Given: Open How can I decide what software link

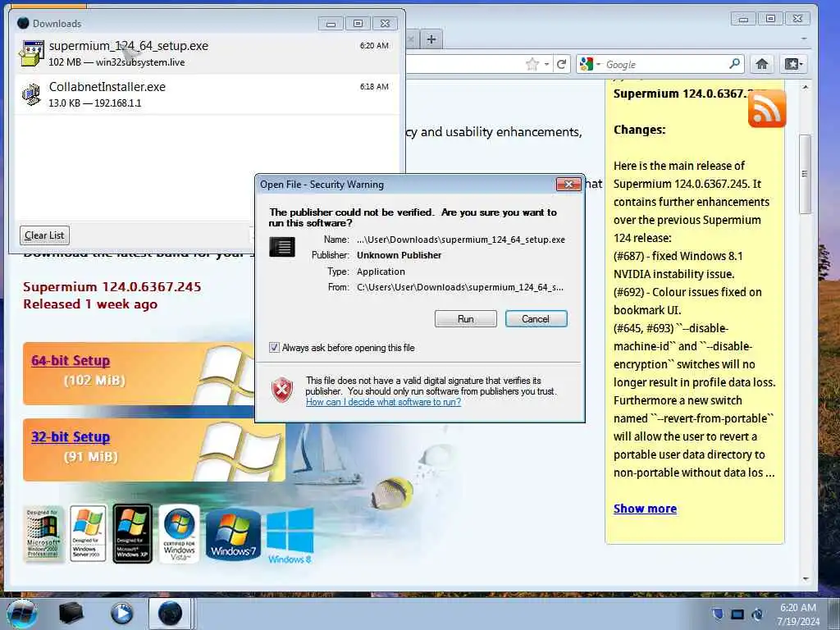Looking at the screenshot, I should [383, 402].
